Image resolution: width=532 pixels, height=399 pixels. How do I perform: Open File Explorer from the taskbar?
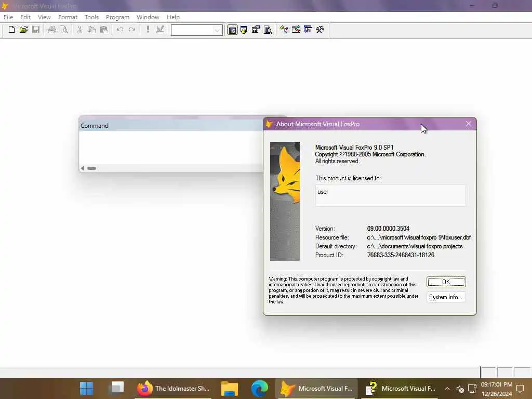[x=230, y=389]
